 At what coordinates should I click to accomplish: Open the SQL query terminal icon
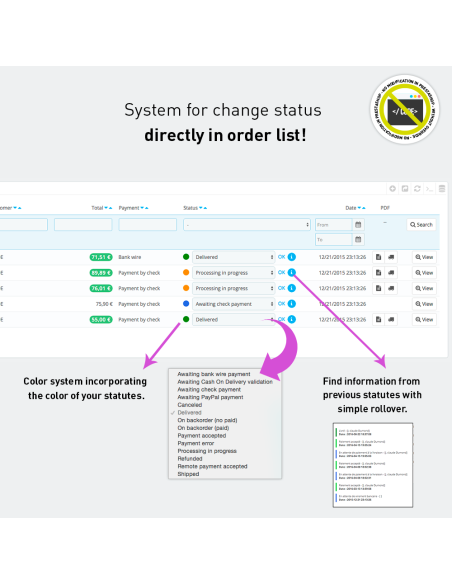[x=429, y=189]
